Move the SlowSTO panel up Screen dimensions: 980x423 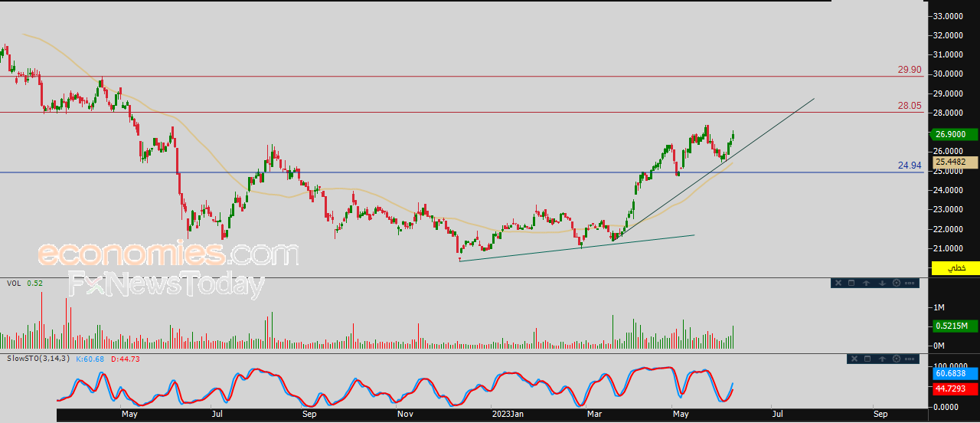pyautogui.click(x=882, y=359)
